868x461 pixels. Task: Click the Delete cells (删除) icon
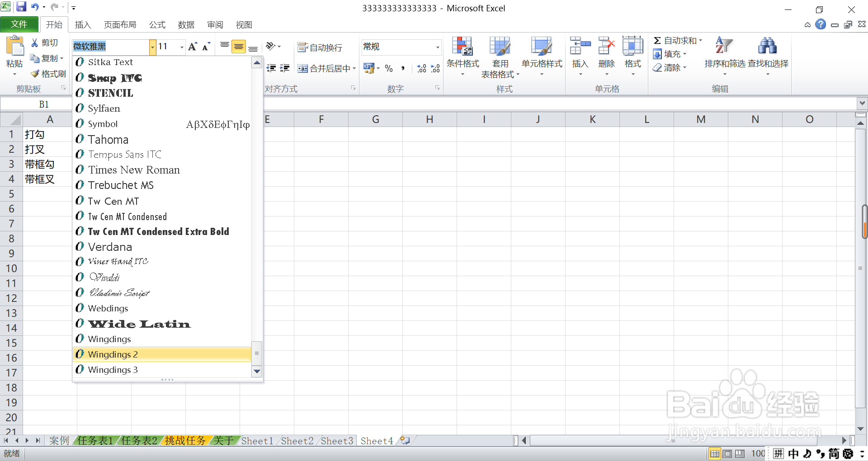coord(606,46)
